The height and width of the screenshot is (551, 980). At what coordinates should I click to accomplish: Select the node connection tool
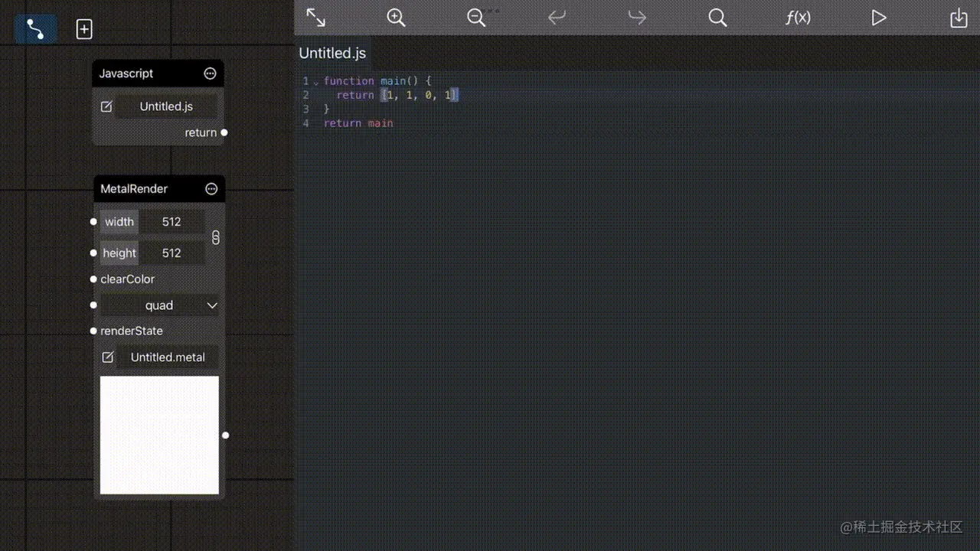pos(35,28)
